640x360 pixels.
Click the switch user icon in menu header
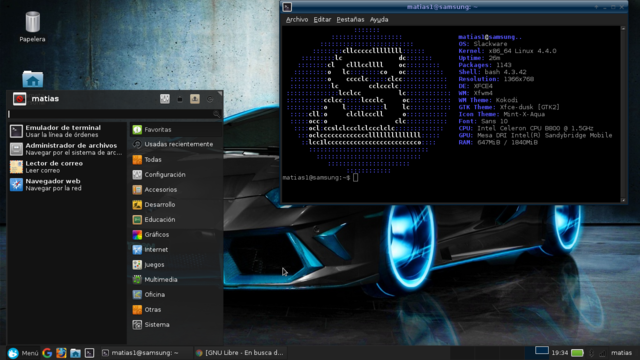tap(195, 99)
